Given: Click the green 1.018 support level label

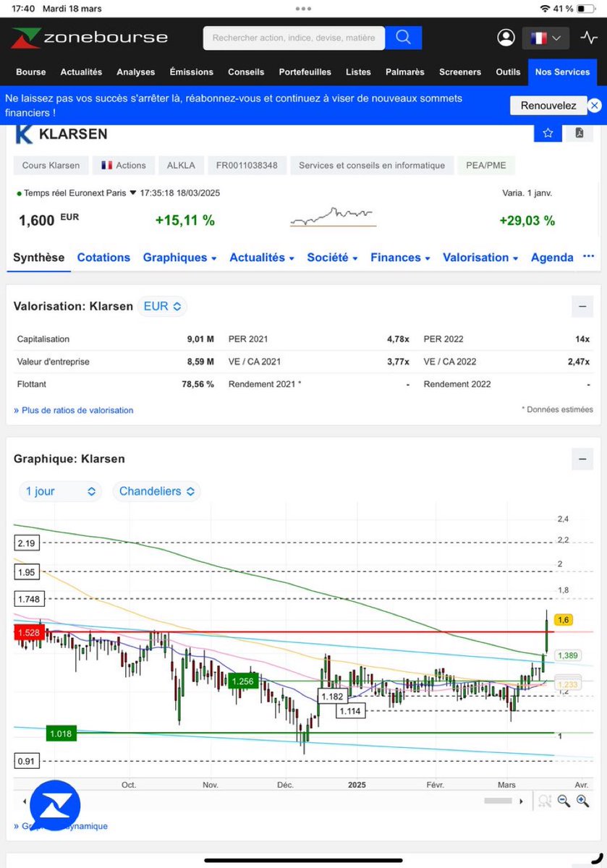Looking at the screenshot, I should click(61, 733).
